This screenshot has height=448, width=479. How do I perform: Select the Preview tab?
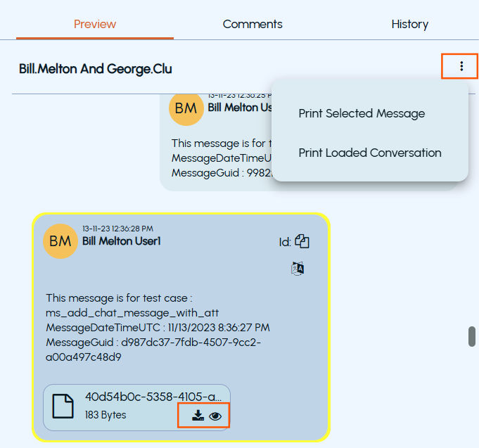(x=95, y=24)
